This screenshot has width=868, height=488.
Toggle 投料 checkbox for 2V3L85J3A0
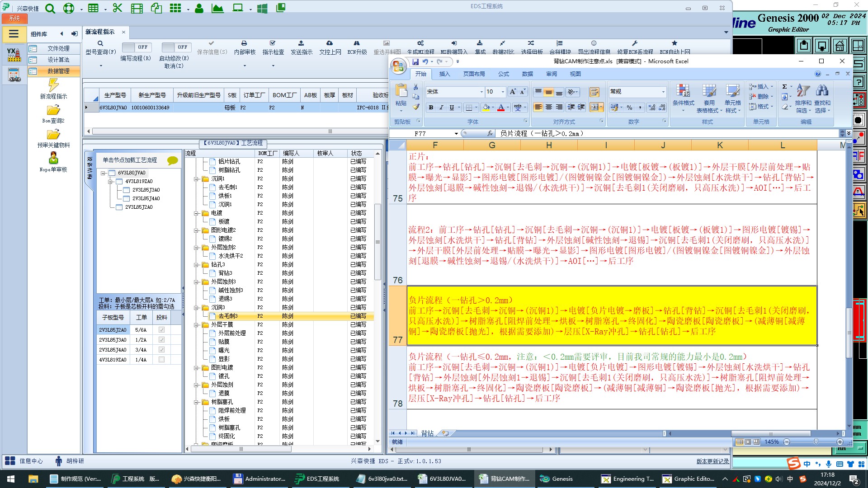click(161, 340)
